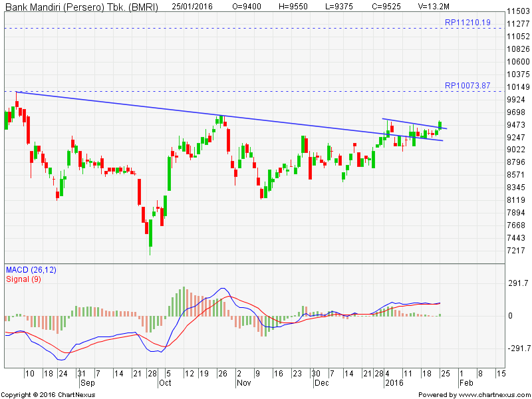This screenshot has width=532, height=399.
Task: Select the RP11210.19 resistance level label
Action: 467,23
